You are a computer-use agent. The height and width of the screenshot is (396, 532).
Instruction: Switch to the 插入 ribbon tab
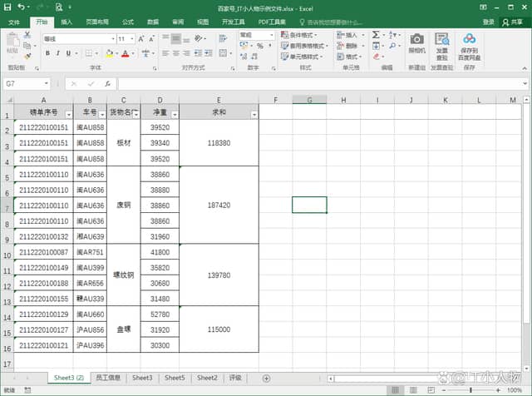click(x=66, y=22)
